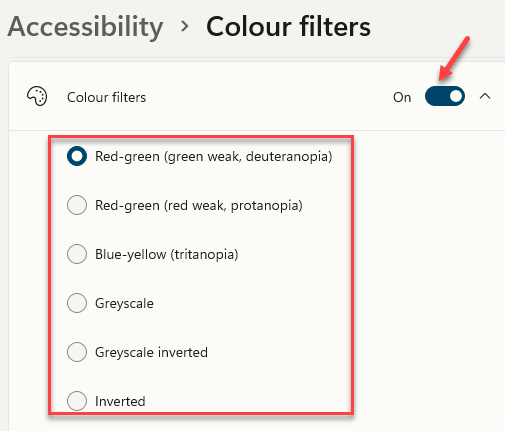
Task: Click the 'Red-green (red weak, protanopia)' label text
Action: pos(199,205)
